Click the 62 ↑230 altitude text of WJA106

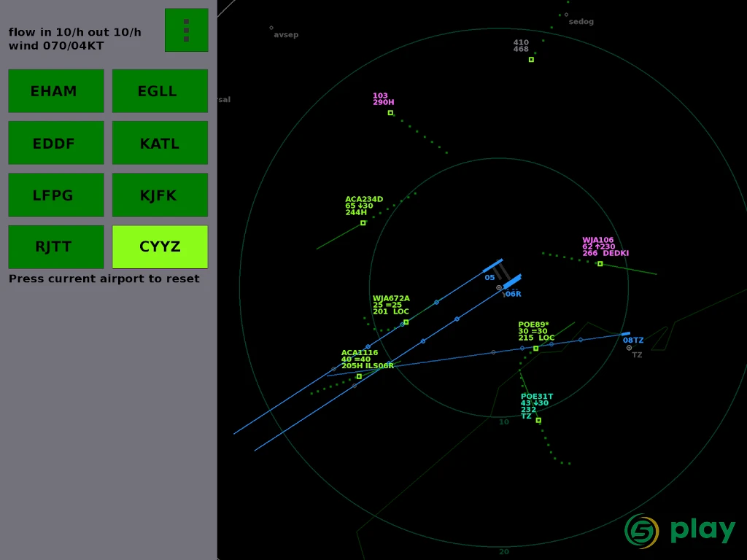tap(599, 246)
